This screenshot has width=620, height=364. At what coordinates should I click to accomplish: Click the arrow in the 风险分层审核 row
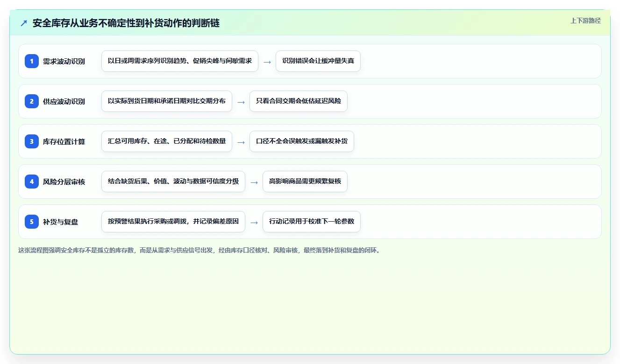254,182
